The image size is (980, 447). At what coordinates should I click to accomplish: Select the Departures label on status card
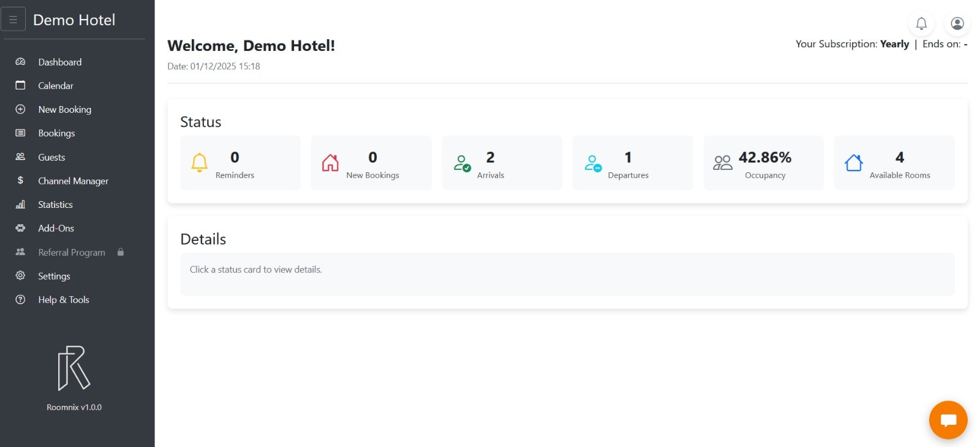628,175
